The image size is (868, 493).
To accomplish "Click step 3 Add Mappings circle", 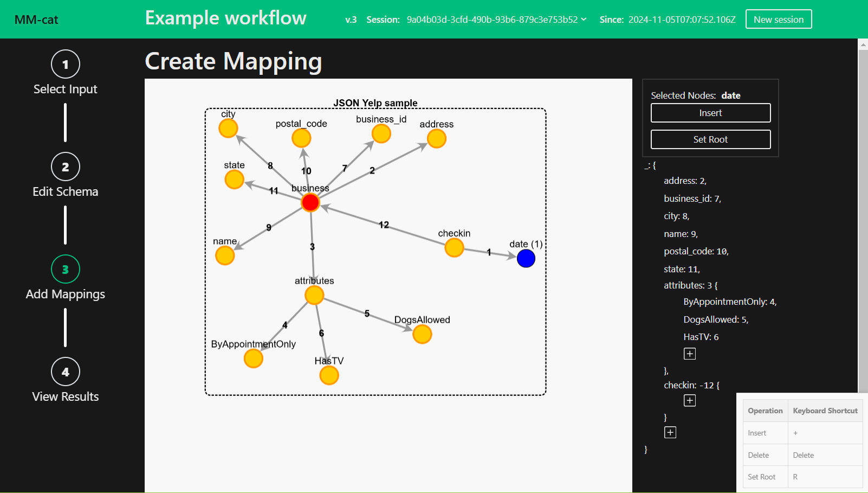I will pos(66,269).
